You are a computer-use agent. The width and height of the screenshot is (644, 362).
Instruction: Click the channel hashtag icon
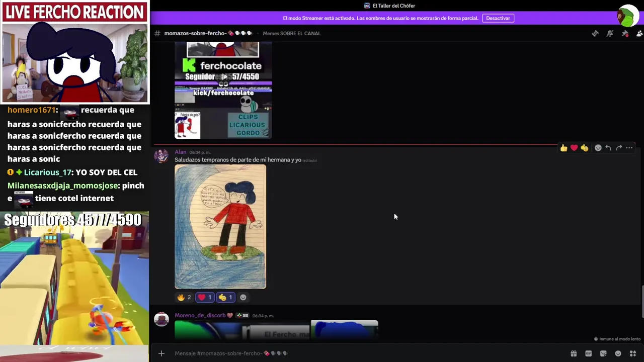pos(157,33)
